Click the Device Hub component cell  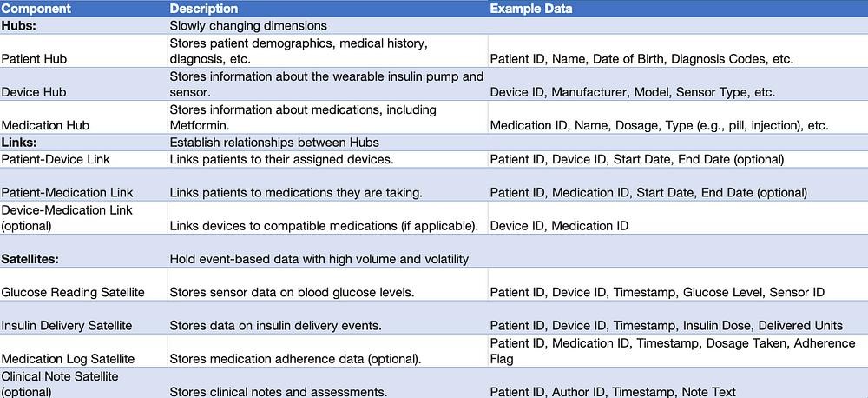[x=34, y=92]
